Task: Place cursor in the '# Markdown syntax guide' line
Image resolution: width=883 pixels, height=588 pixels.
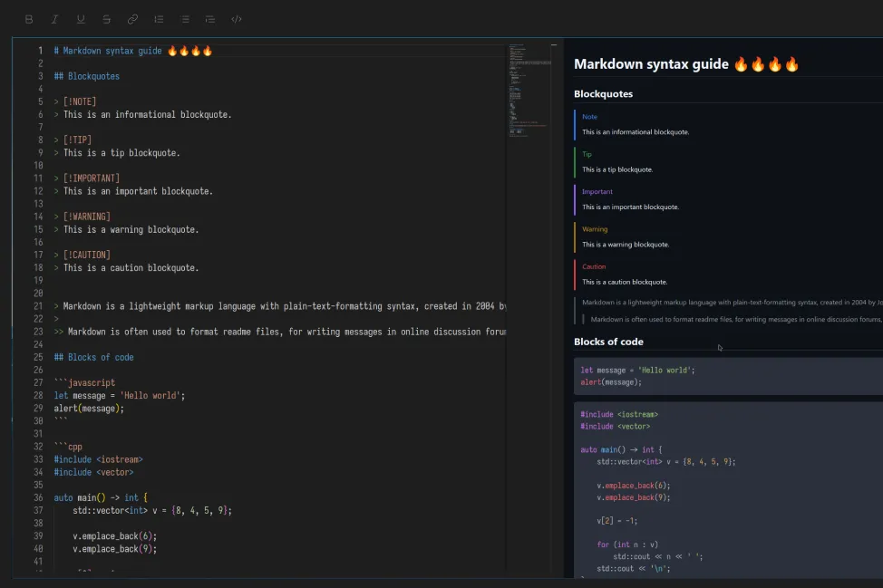Action: click(x=127, y=50)
